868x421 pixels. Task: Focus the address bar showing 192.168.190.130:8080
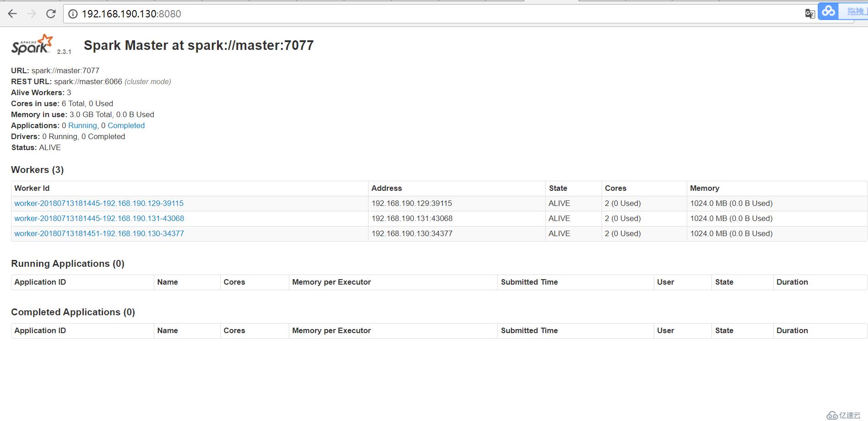[x=435, y=14]
